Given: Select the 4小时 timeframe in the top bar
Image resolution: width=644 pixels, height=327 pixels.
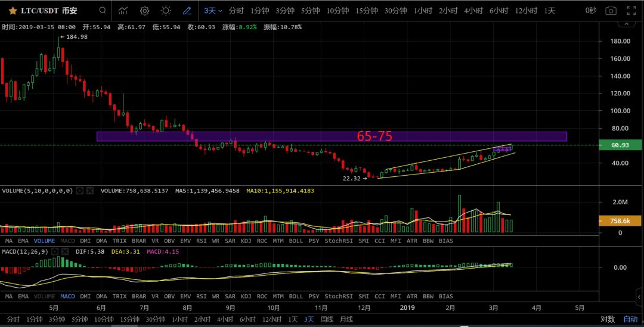Looking at the screenshot, I should coord(473,11).
